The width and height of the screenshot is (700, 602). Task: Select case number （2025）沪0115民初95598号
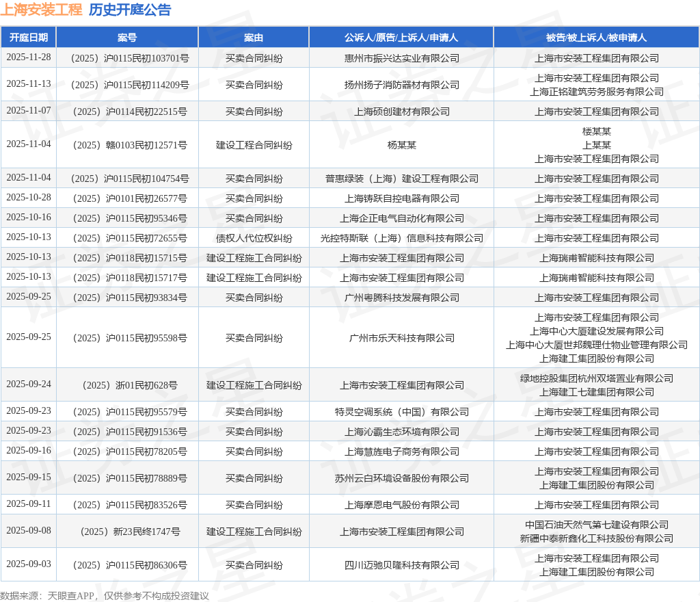127,338
